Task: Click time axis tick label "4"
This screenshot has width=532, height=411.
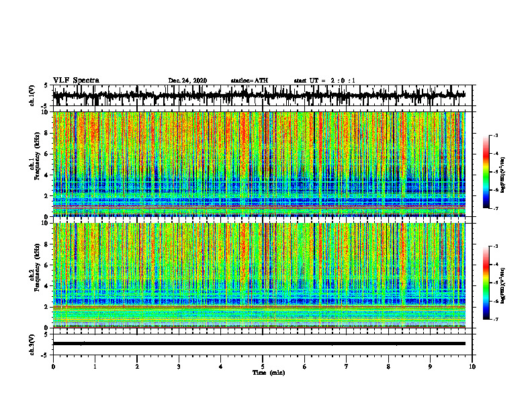Action: point(221,367)
